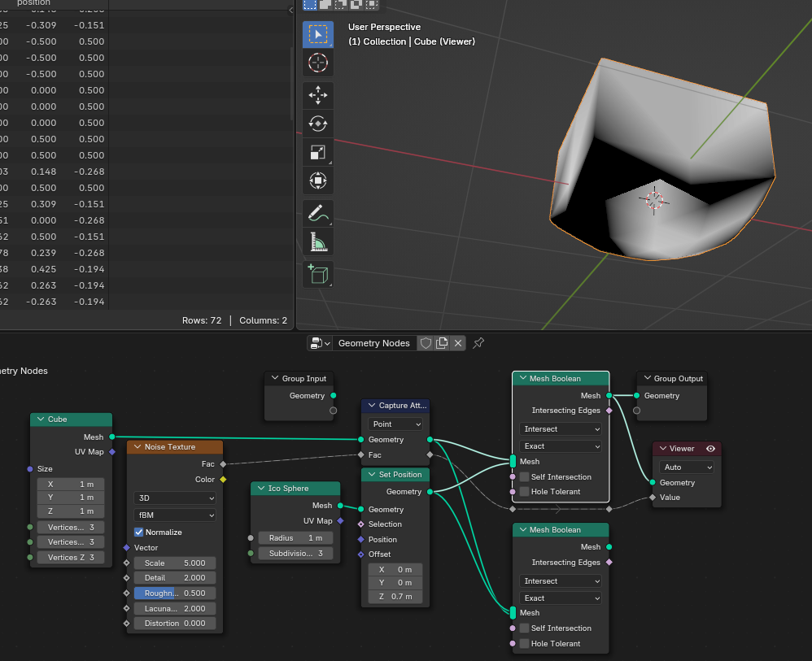Image resolution: width=812 pixels, height=661 pixels.
Task: Select extend-mode icon beside set mode
Action: [x=325, y=5]
